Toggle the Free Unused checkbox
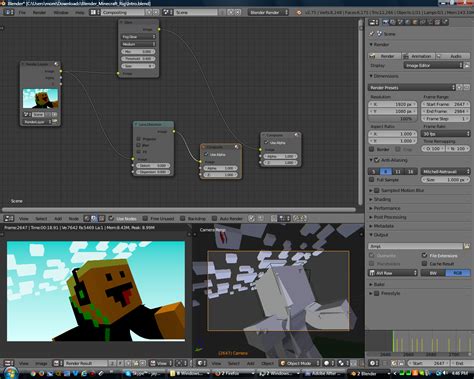474x379 pixels. coord(145,218)
